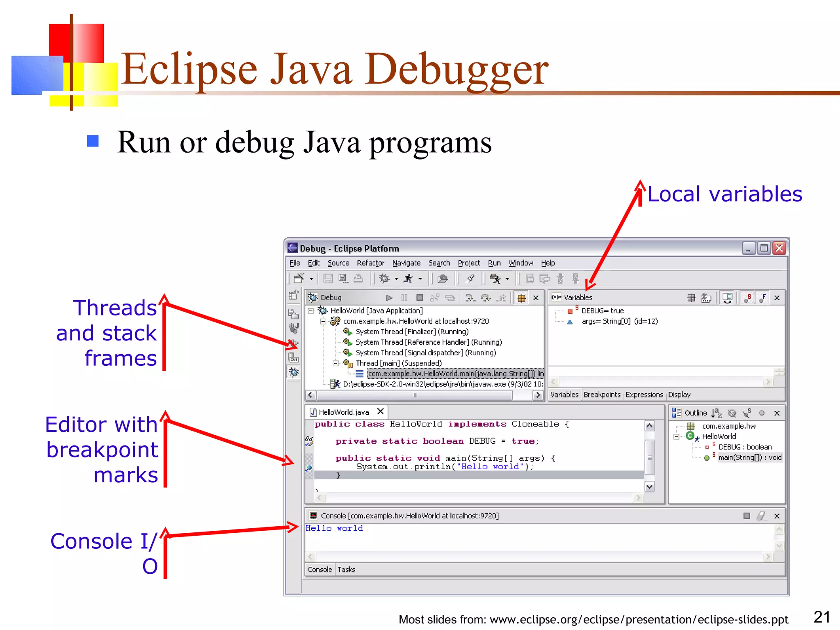This screenshot has height=630, width=840.
Task: Switch to the Display tab
Action: 679,395
